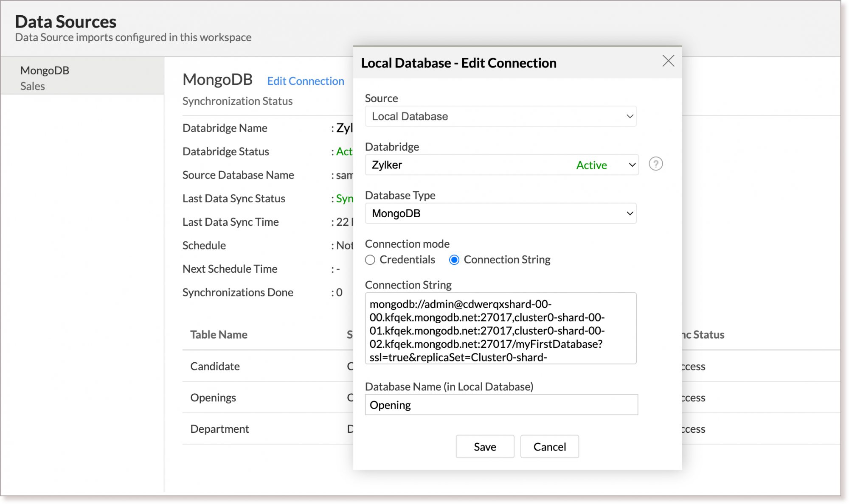Click the Table Name column header
Viewport: 849px width, 504px height.
click(219, 335)
